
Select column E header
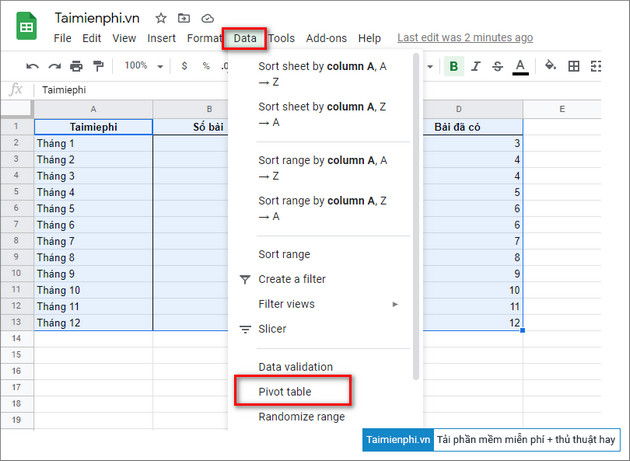point(562,109)
